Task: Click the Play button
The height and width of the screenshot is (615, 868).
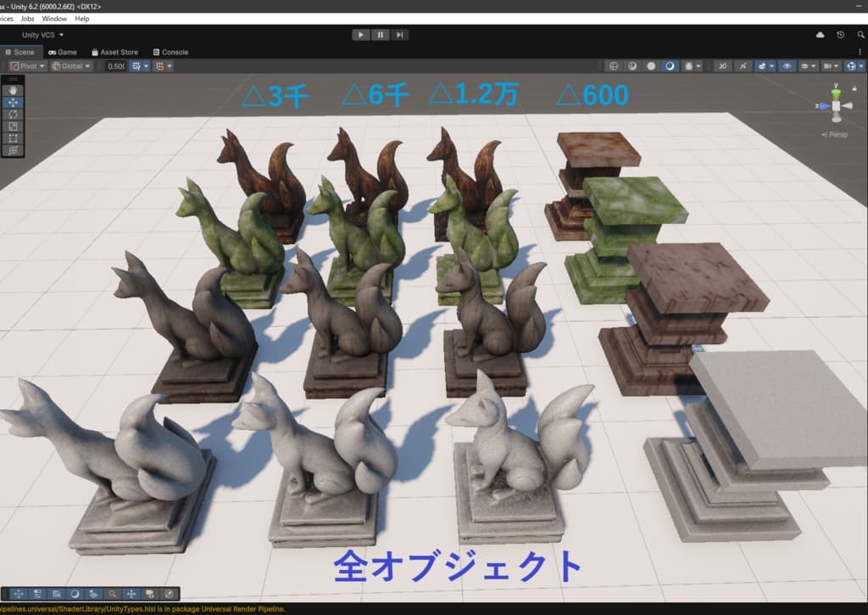Action: tap(360, 35)
